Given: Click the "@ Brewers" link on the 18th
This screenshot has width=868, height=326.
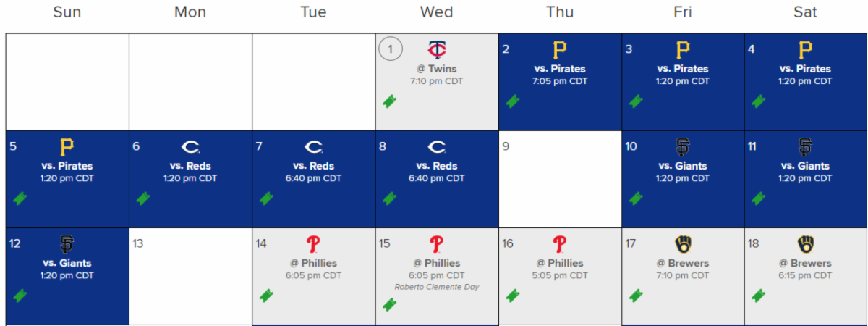Looking at the screenshot, I should pyautogui.click(x=805, y=263).
